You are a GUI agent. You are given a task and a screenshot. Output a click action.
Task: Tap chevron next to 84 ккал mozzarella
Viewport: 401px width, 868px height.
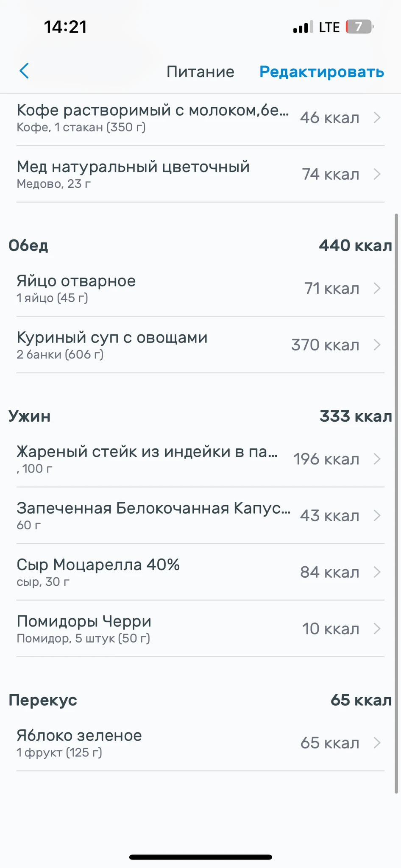377,572
